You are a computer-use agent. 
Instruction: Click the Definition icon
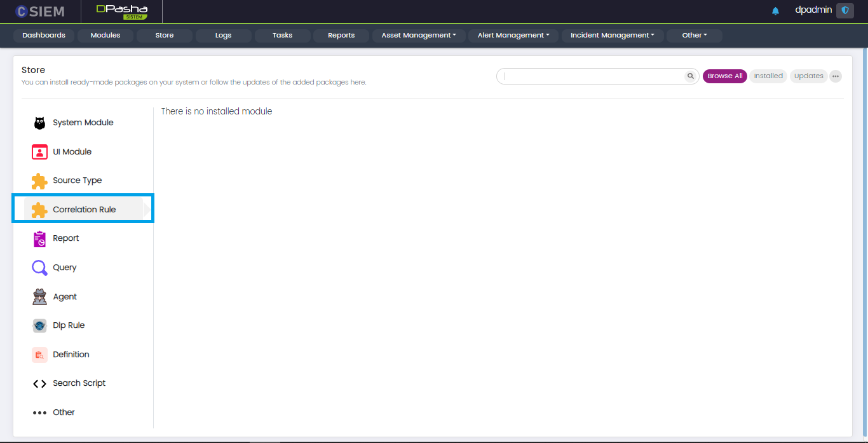(x=39, y=355)
